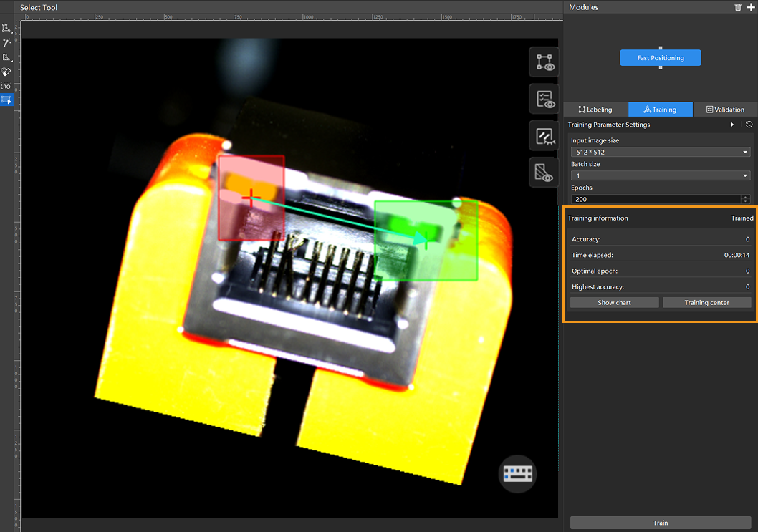Open the Batch size dropdown
Image resolution: width=758 pixels, height=532 pixels.
pyautogui.click(x=660, y=175)
